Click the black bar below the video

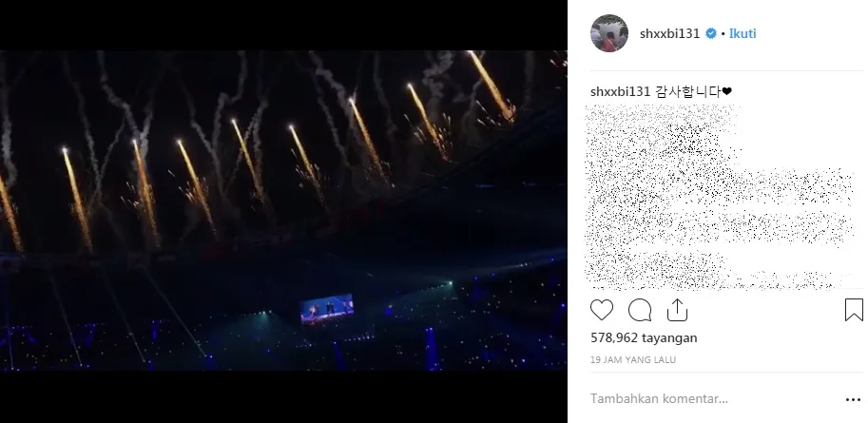click(283, 396)
